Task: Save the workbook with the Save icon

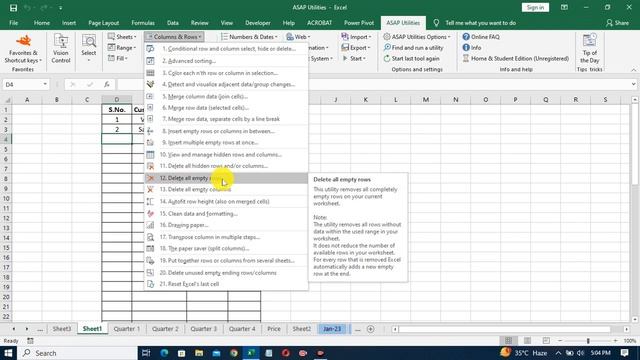Action: point(13,7)
